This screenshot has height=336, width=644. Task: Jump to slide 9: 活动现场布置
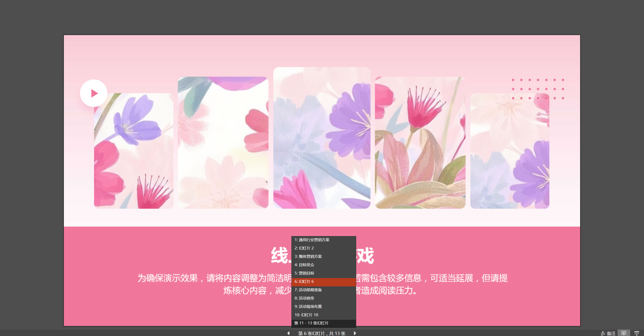coord(324,306)
